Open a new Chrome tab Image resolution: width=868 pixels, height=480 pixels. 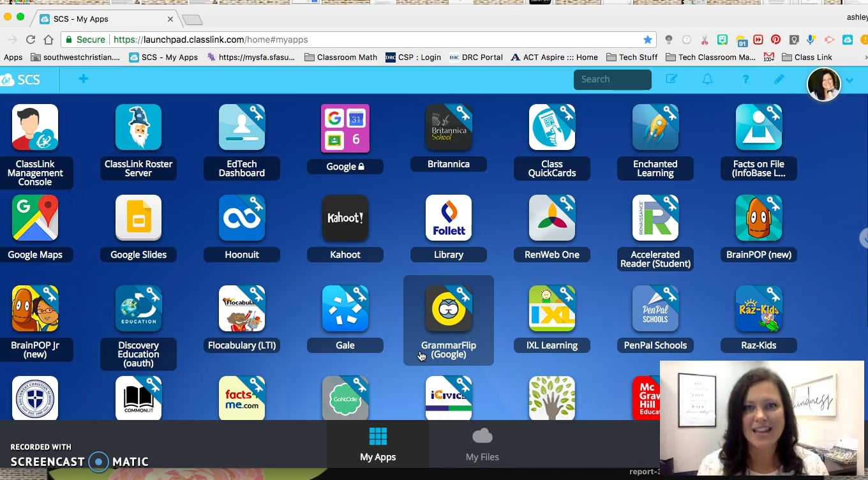point(192,20)
